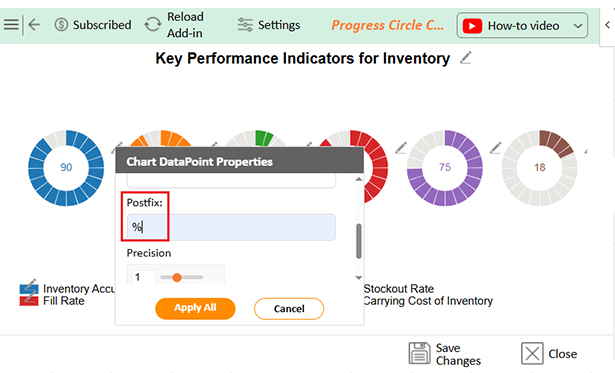
Task: Click into the Postfix input field
Action: click(231, 227)
